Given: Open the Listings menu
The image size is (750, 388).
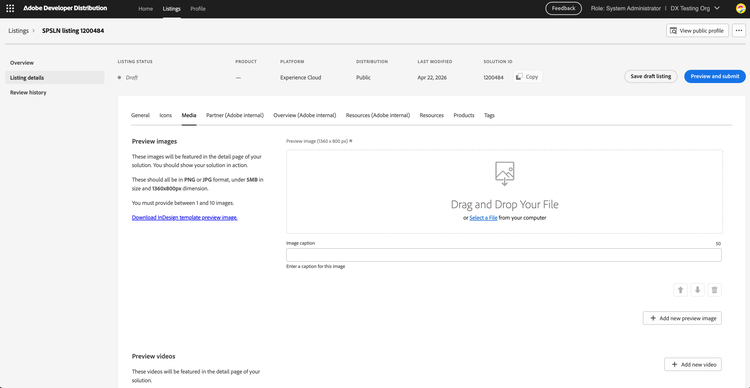Looking at the screenshot, I should point(172,9).
